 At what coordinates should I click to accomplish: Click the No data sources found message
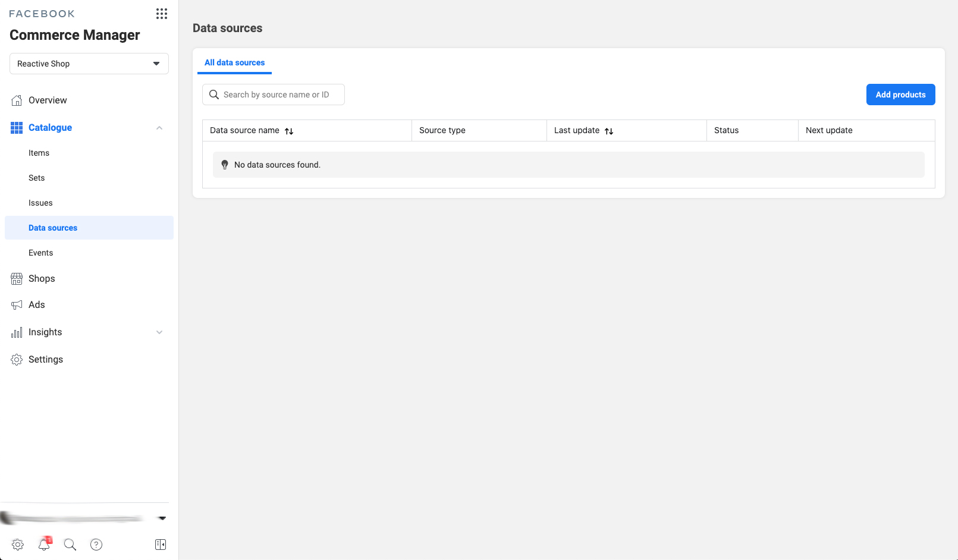coord(568,165)
